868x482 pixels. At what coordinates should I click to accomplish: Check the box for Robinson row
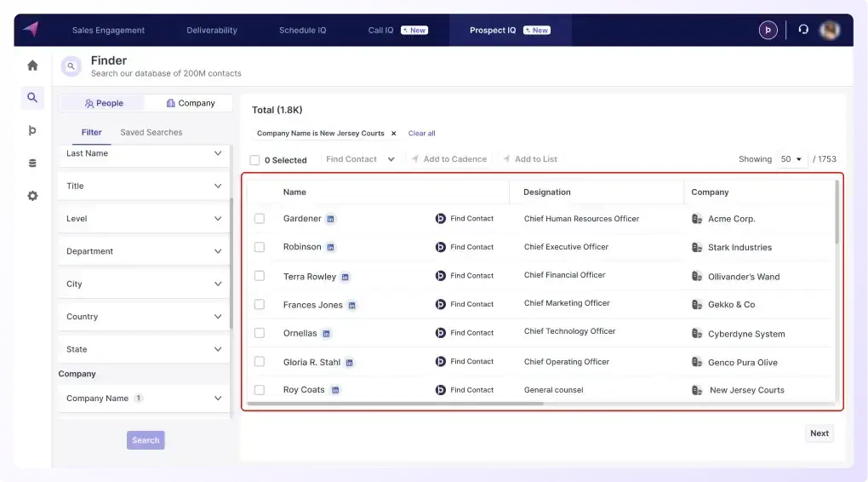[260, 247]
